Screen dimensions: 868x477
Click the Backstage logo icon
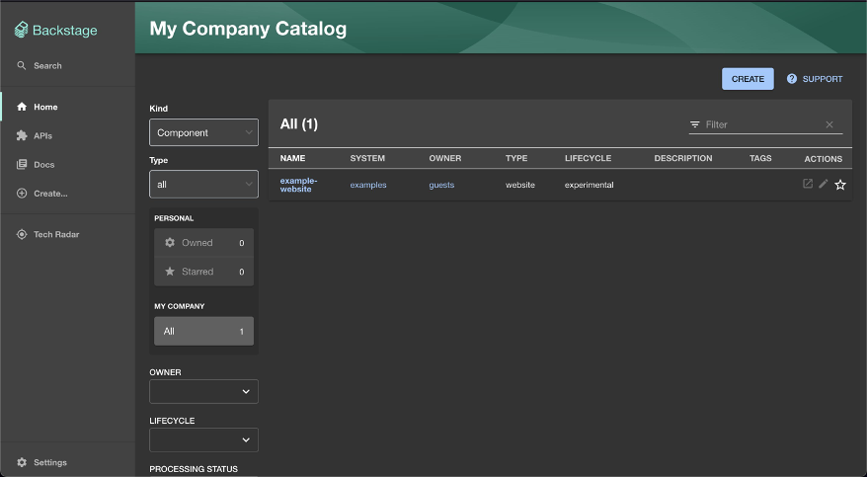point(22,30)
